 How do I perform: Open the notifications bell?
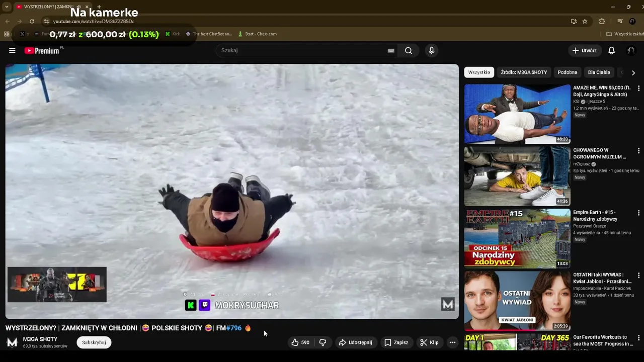[x=611, y=50]
